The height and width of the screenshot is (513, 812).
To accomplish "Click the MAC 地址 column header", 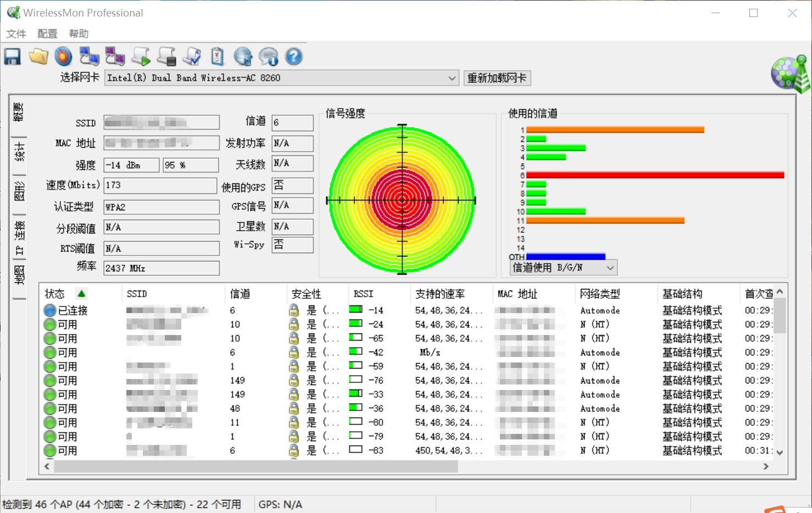I will click(x=533, y=294).
